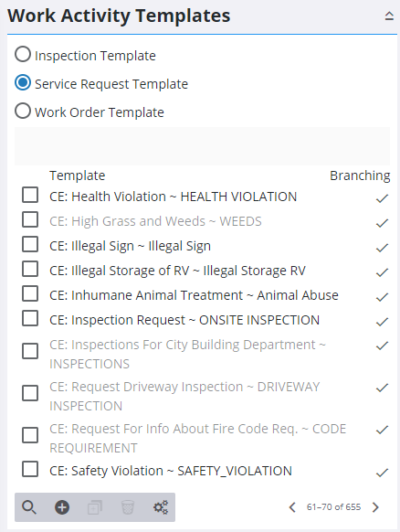This screenshot has height=532, width=400.
Task: Go to next page of templates
Action: (375, 507)
